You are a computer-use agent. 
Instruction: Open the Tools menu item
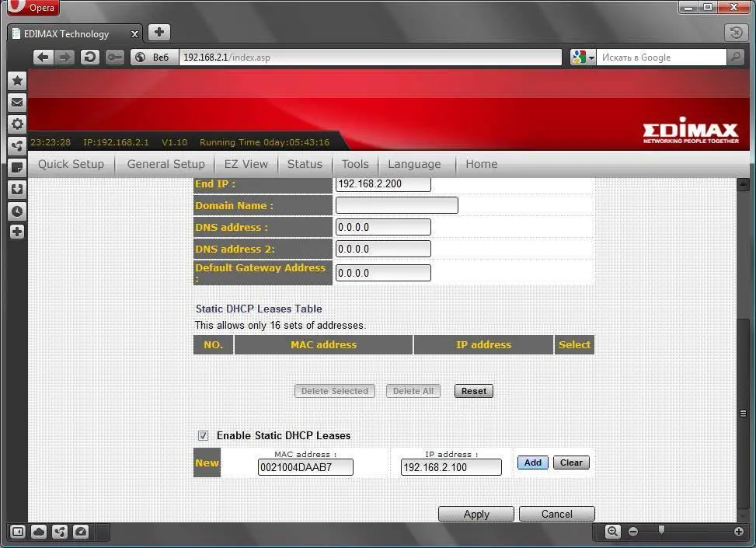355,164
